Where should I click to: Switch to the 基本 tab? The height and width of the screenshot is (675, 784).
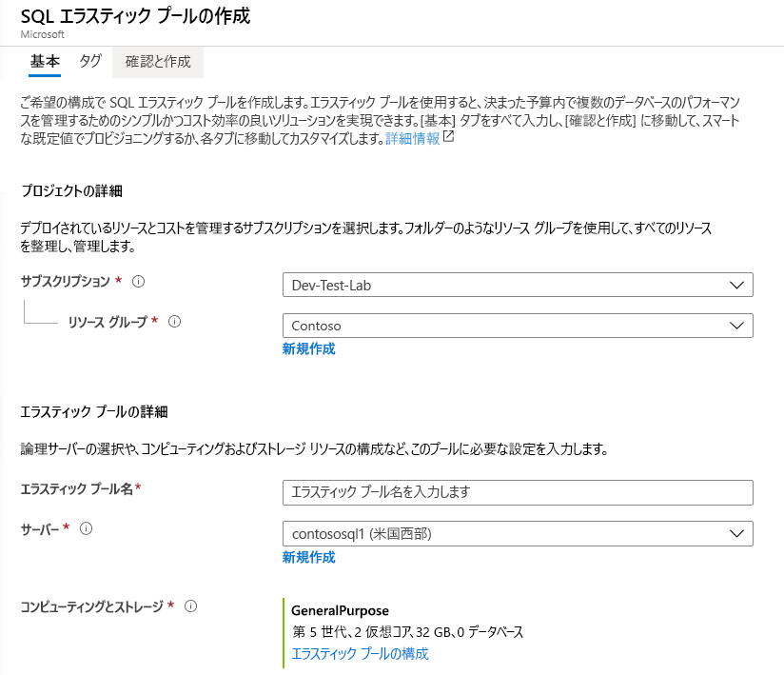pyautogui.click(x=45, y=62)
